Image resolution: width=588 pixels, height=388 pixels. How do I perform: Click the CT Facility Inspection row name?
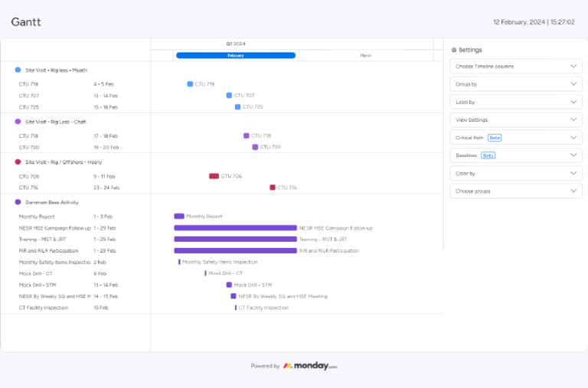(44, 308)
